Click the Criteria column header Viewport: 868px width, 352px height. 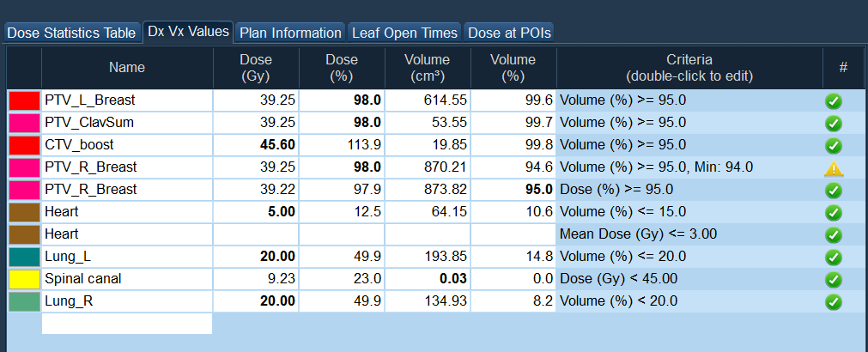coord(689,68)
